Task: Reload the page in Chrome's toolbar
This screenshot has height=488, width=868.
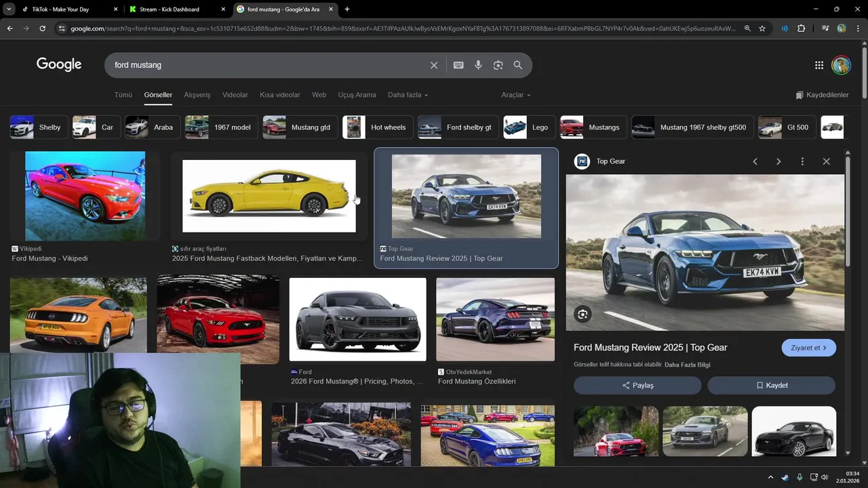Action: click(x=42, y=28)
